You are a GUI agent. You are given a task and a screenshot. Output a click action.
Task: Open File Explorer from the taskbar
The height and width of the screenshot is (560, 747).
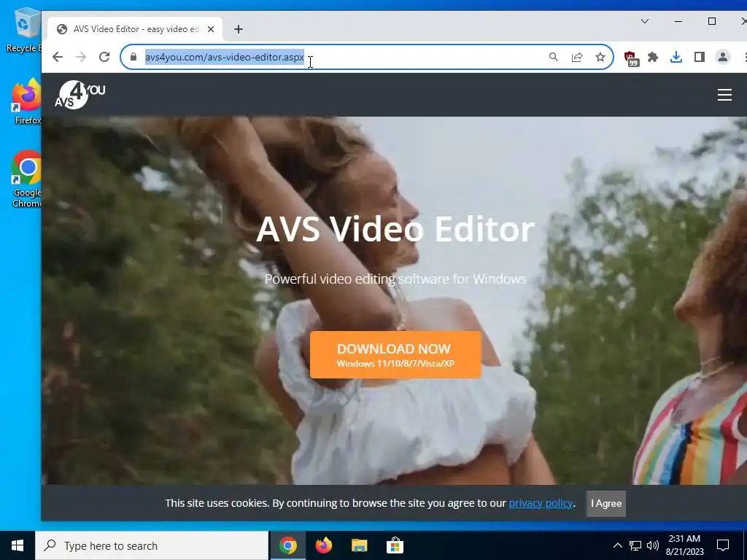point(359,545)
